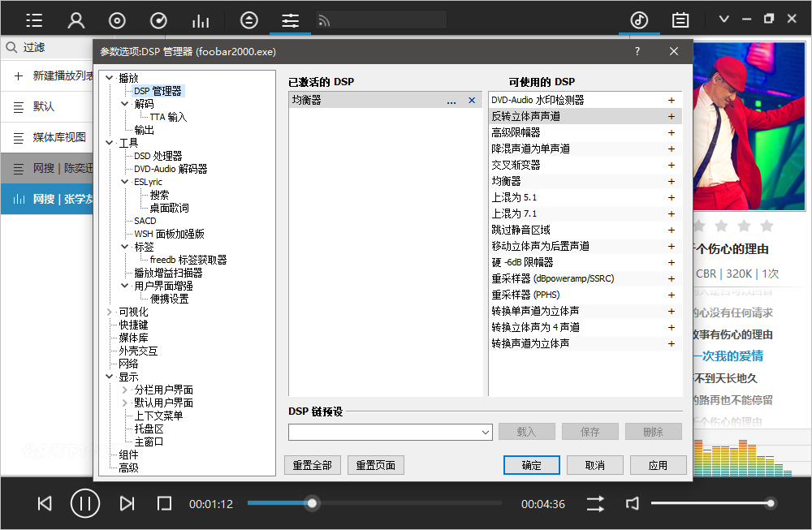
Task: Add 反转立体声声道 with its plus icon
Action: pos(672,117)
